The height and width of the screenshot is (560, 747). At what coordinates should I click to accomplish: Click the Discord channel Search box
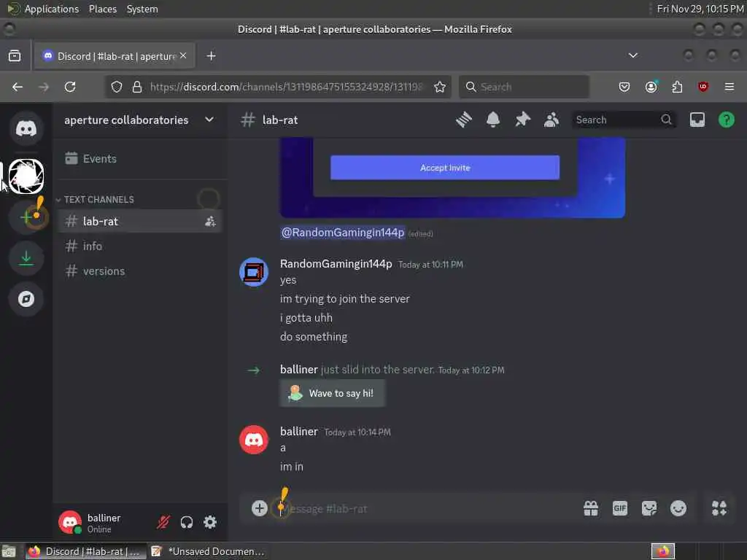click(x=623, y=120)
